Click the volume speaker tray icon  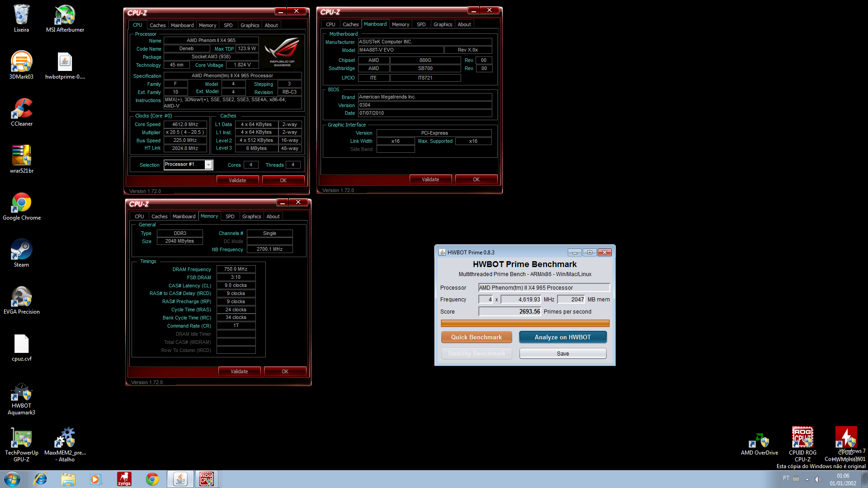coord(818,479)
